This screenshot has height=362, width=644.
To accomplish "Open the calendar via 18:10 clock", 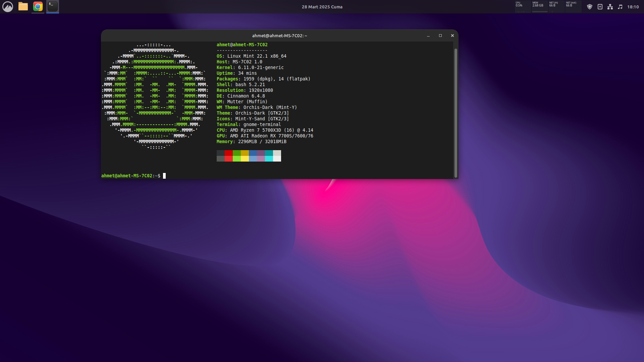I will tap(633, 7).
